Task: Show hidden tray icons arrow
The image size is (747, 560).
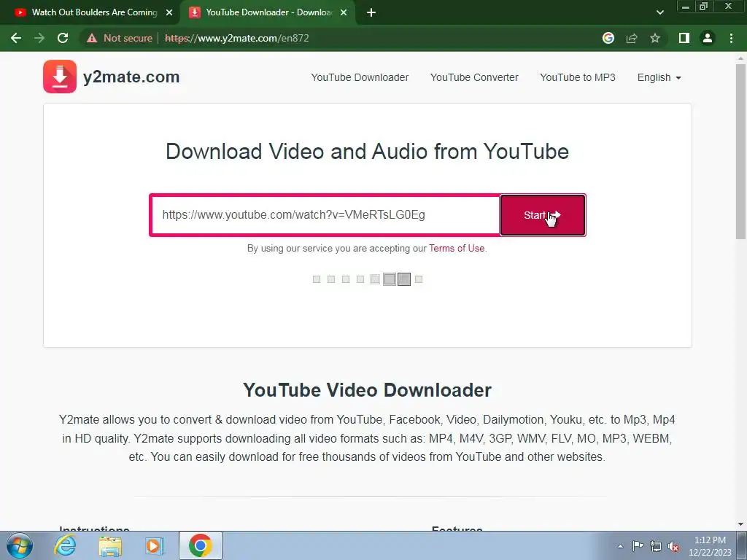Action: point(620,546)
